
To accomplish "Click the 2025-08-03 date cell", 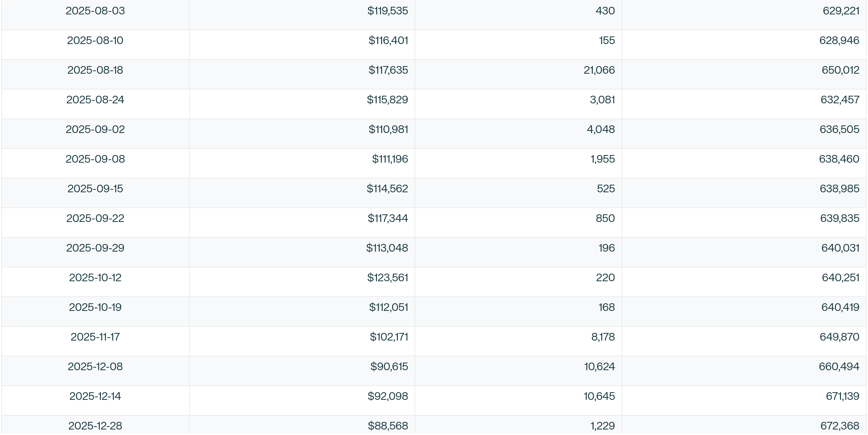I will coord(95,11).
